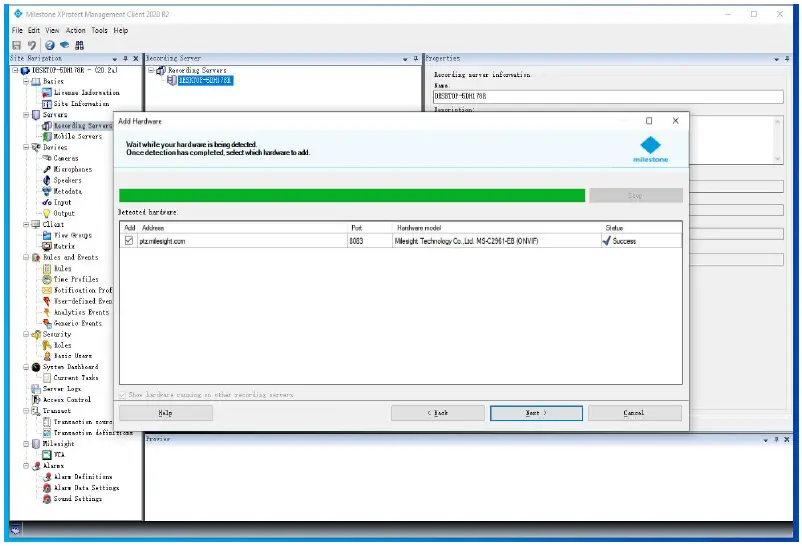
Task: Click the Speakers device icon
Action: tap(47, 180)
